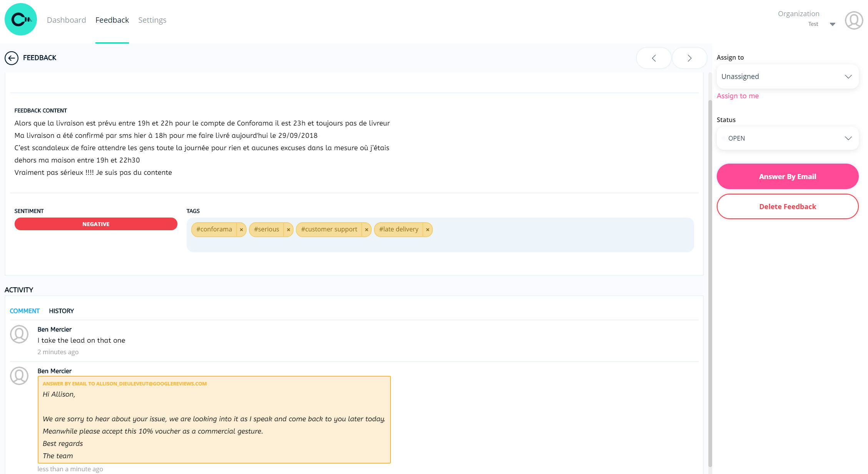This screenshot has width=868, height=474.
Task: Switch to the COMMENT tab
Action: [x=25, y=311]
